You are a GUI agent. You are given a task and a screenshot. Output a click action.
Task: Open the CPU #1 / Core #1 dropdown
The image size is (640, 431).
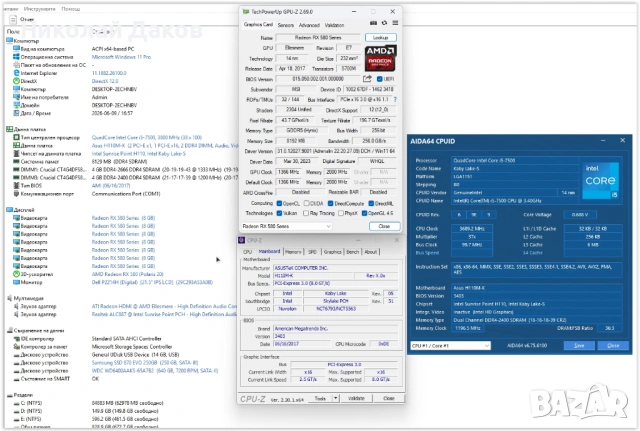[x=450, y=346]
